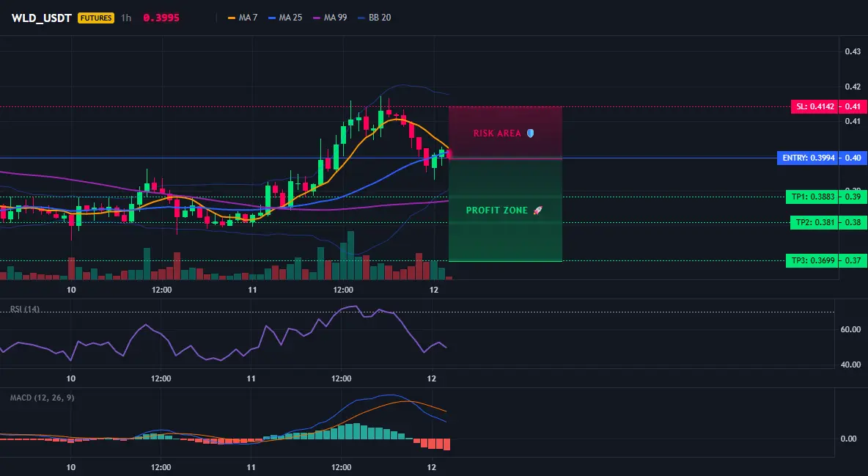Click the TP3: 0.3699 target label
This screenshot has height=476, width=868.
[812, 260]
